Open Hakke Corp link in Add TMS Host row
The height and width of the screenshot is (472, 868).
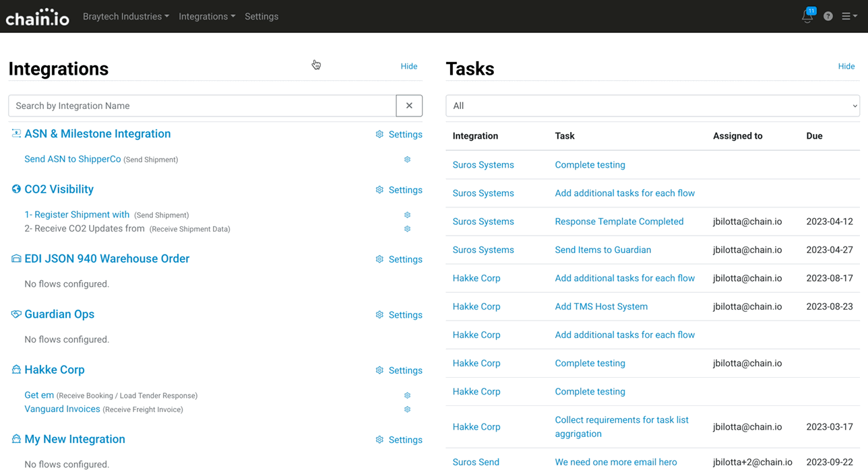pos(476,306)
